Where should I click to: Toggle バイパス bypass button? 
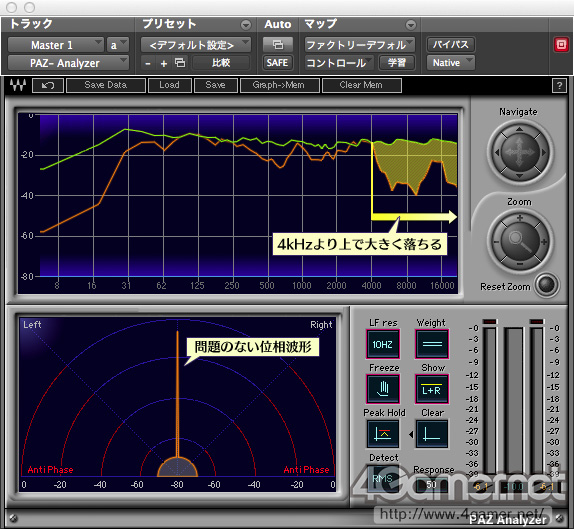451,45
